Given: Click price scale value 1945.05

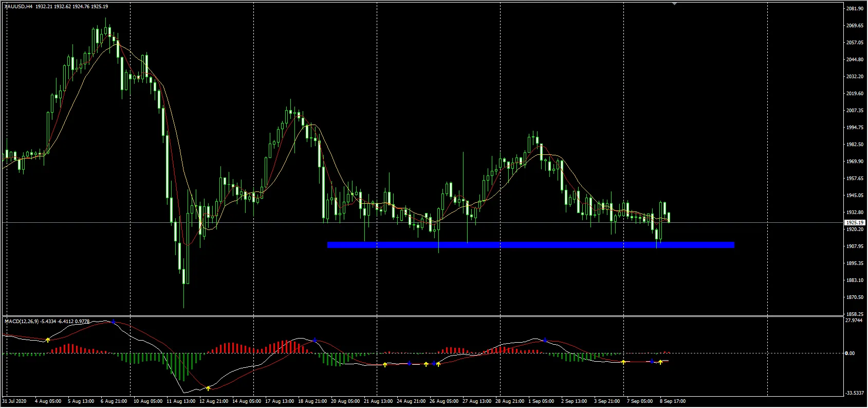Looking at the screenshot, I should [x=855, y=196].
